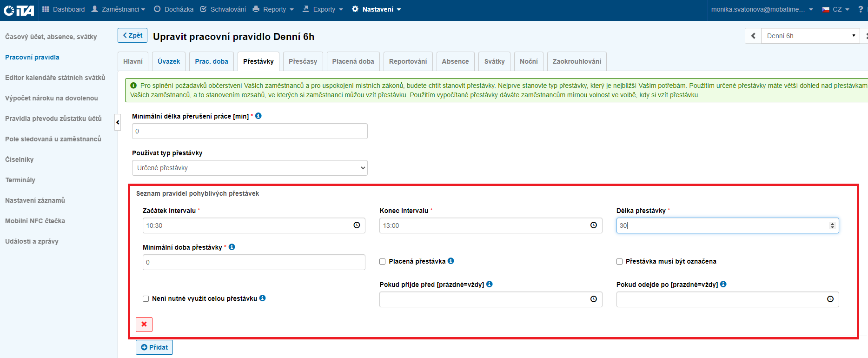This screenshot has height=358, width=868.
Task: Toggle Není nutné využít celou přestávku checkbox
Action: coord(146,299)
